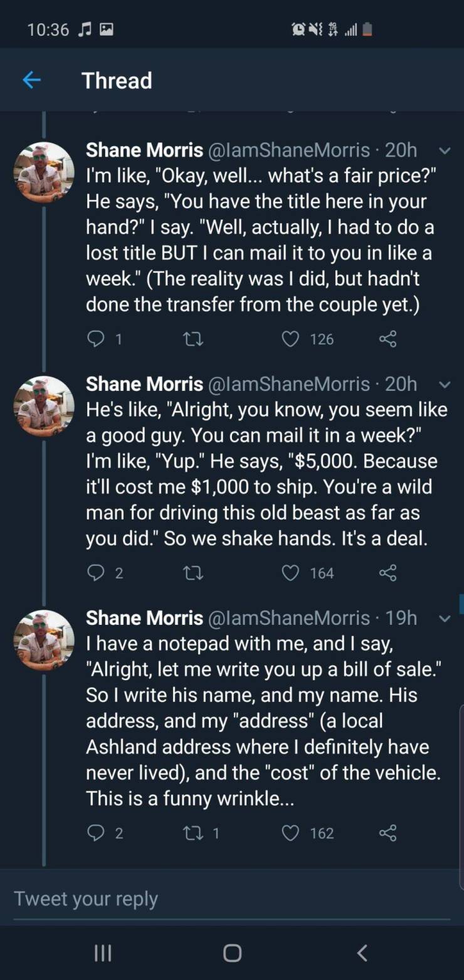
Task: Open options chevron on second 20h tweet
Action: (444, 385)
